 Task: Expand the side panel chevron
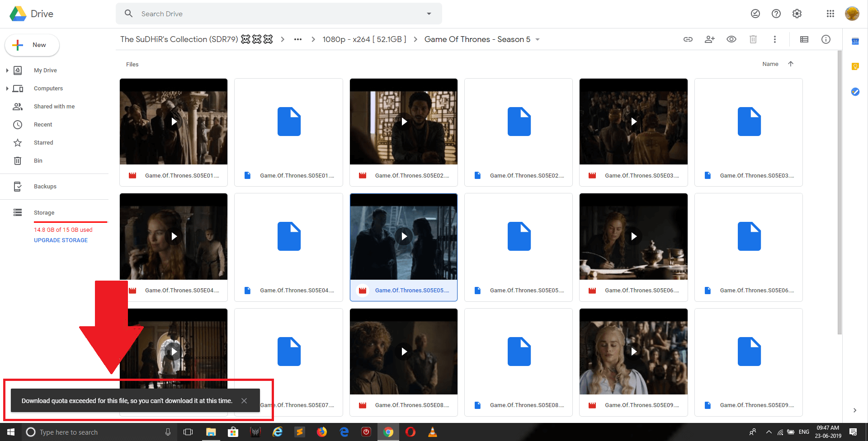tap(855, 410)
